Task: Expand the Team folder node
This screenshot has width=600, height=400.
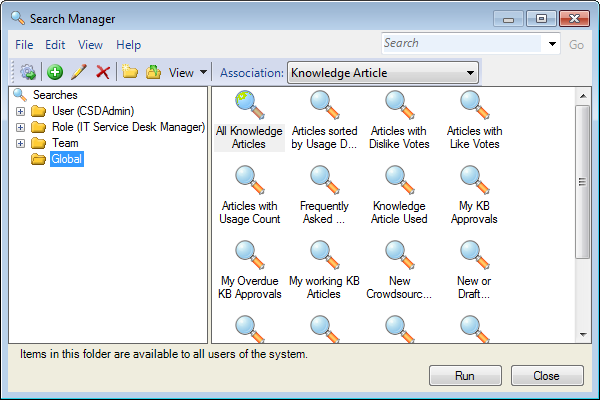Action: click(20, 143)
